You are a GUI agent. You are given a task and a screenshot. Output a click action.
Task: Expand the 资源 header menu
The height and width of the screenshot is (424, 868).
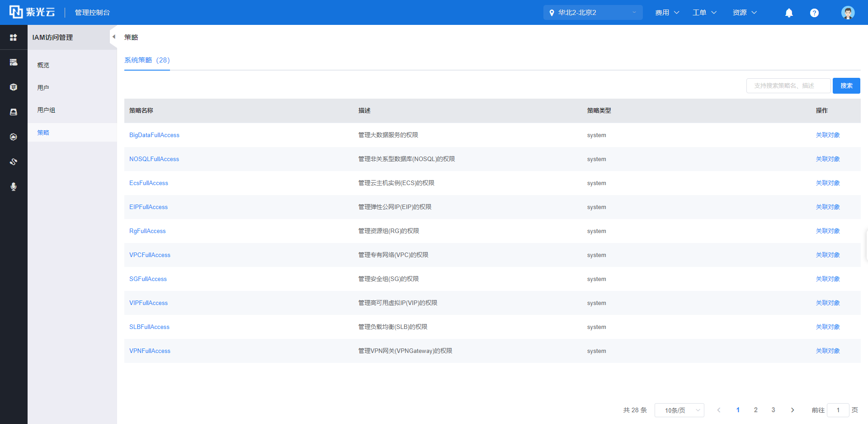[744, 13]
